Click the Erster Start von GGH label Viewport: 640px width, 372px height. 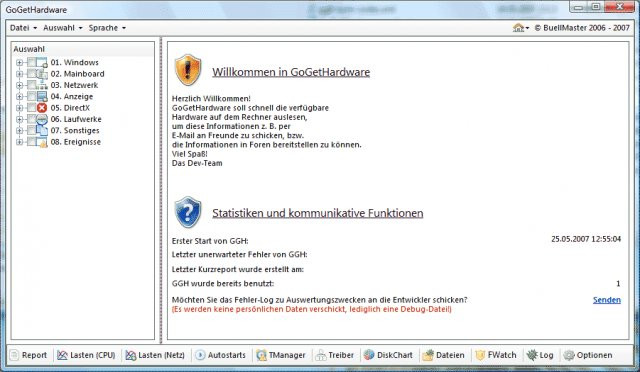[210, 241]
